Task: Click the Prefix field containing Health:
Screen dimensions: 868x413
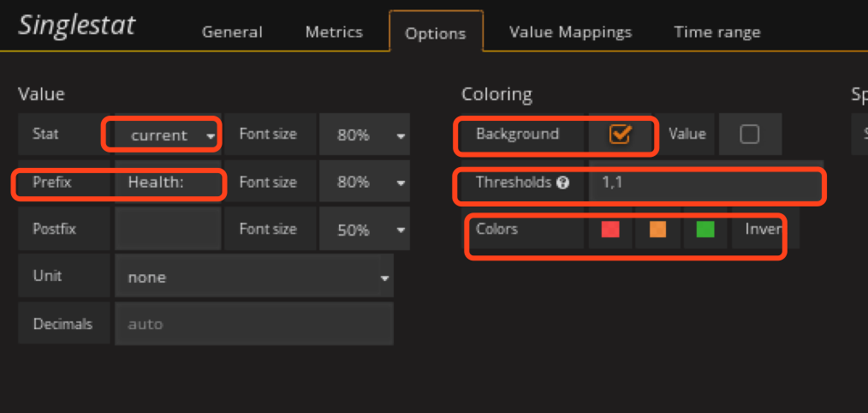Action: click(167, 183)
